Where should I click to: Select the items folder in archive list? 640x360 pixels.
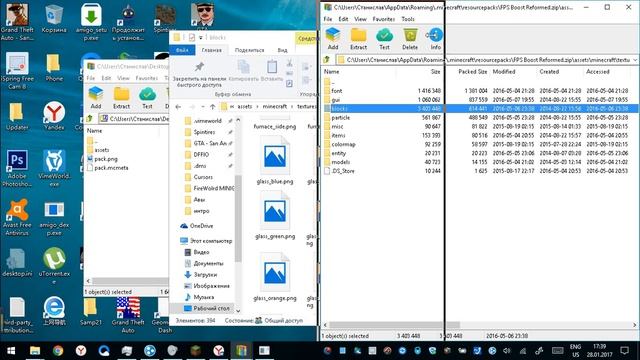(x=338, y=136)
